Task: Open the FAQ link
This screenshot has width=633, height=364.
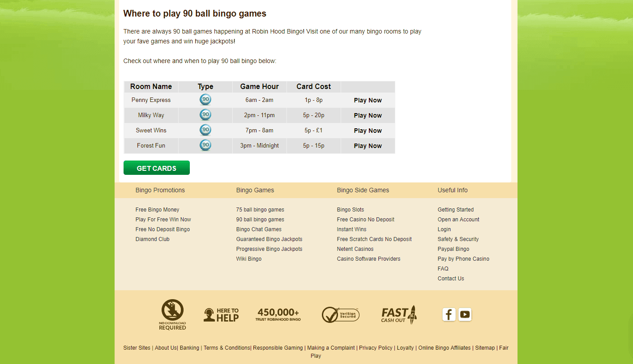Action: 443,269
